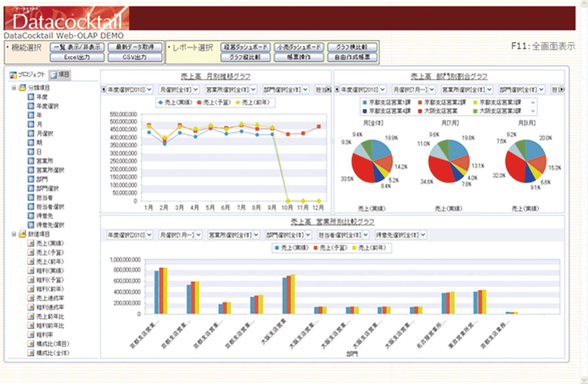Select the 部門 item icon

click(x=31, y=179)
